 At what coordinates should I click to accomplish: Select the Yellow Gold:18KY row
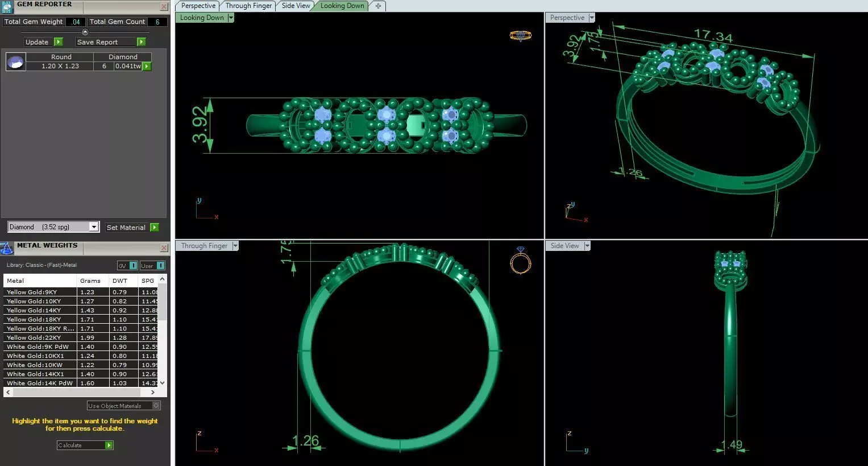(81, 319)
